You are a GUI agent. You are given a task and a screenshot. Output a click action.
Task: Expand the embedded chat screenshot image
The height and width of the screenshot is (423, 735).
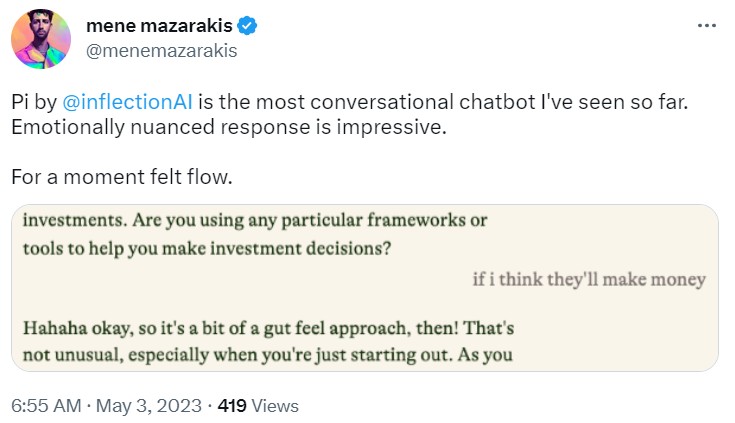[x=366, y=288]
